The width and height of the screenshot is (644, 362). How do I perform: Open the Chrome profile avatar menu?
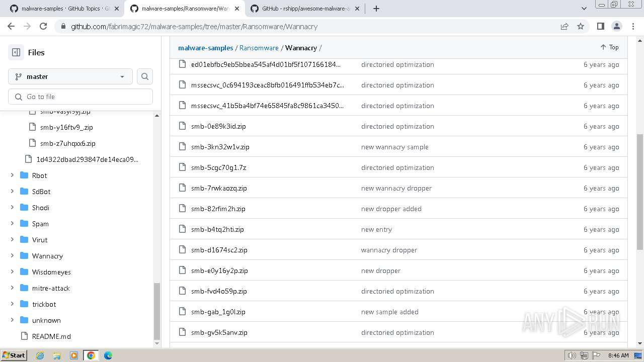click(x=616, y=27)
